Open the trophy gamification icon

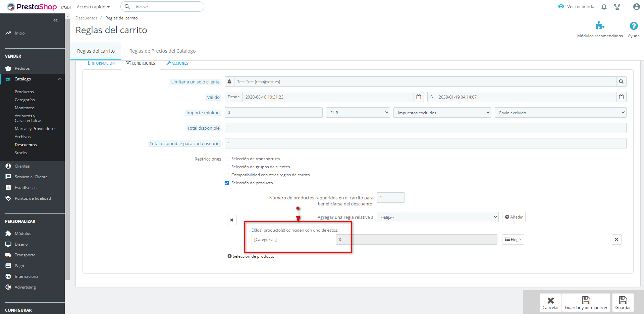pyautogui.click(x=617, y=7)
